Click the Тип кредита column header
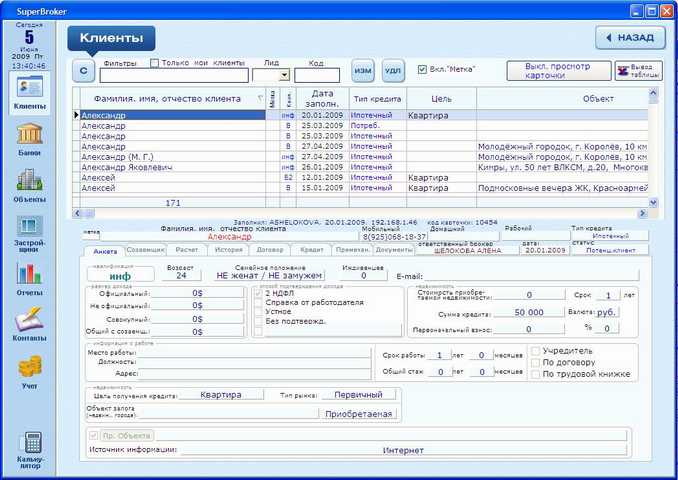Screen dimensions: 678x480 (x=377, y=99)
